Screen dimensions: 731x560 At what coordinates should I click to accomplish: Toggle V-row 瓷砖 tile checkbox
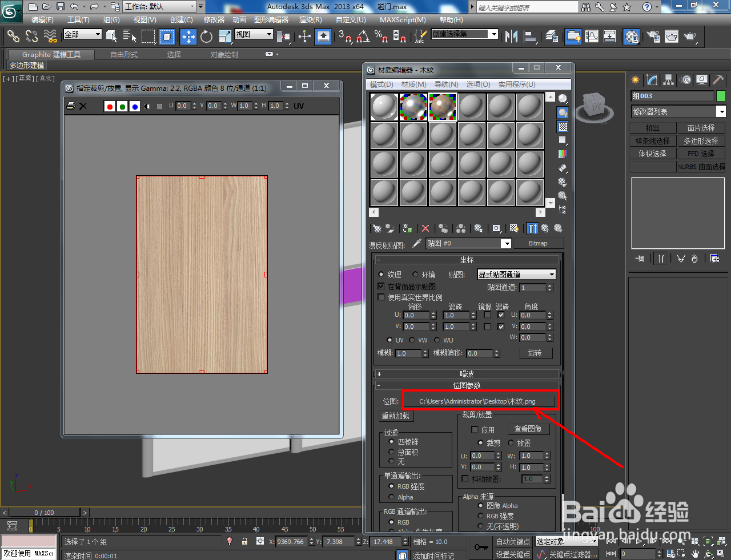coord(501,327)
